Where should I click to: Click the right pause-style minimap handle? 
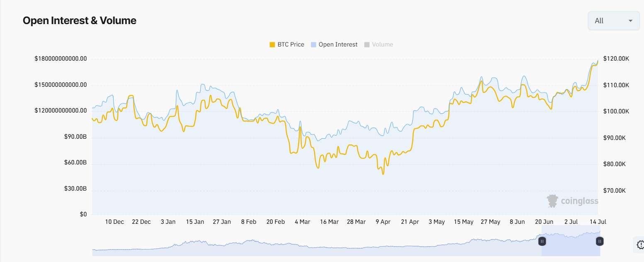[x=600, y=241]
